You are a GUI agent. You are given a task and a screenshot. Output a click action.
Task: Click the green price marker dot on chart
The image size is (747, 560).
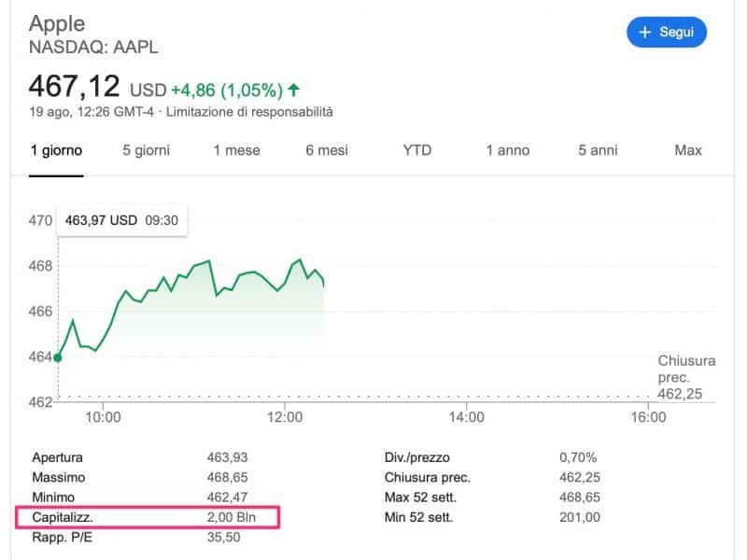tap(57, 356)
